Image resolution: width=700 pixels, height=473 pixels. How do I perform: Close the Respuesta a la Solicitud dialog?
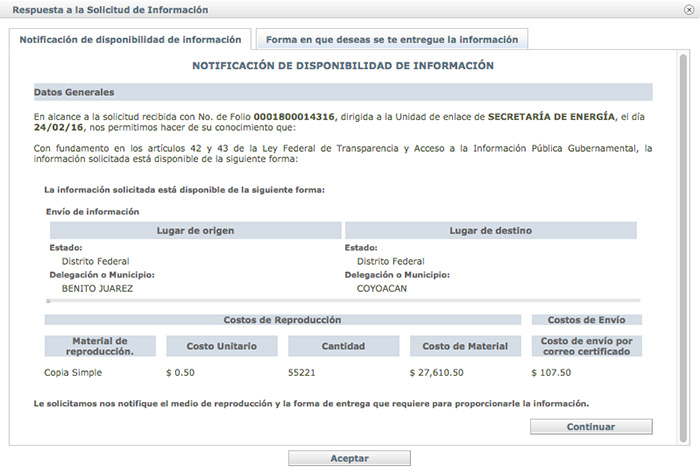(687, 10)
